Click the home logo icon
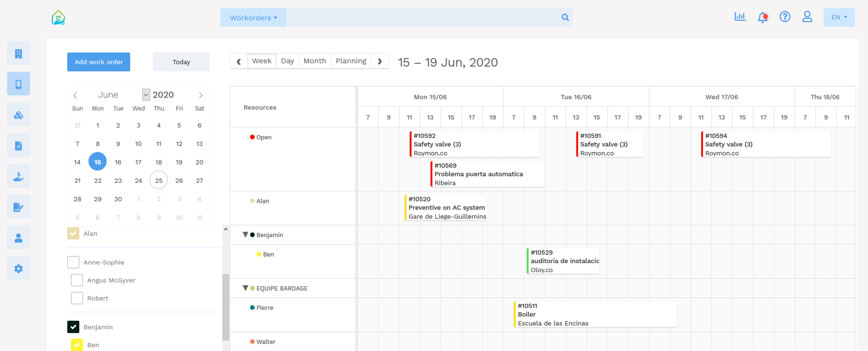Viewport: 868px width, 351px height. (58, 17)
